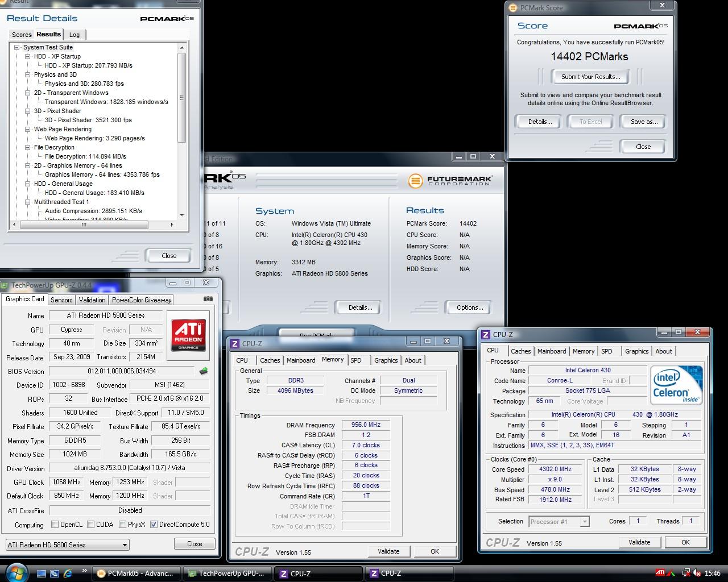Click TechPowerUp GPU-Z taskbar button
The image size is (728, 582).
227,573
